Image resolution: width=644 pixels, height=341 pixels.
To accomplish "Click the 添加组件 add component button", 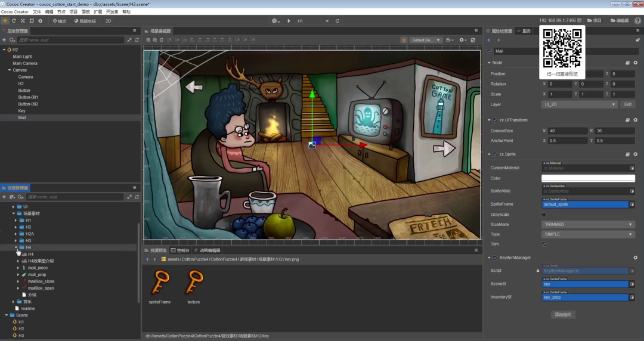I will pos(563,315).
